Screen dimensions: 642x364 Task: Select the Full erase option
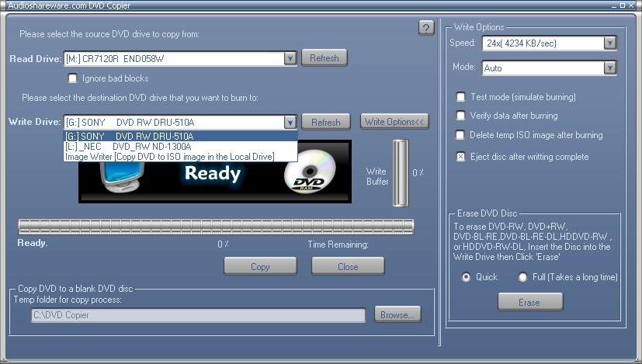[522, 277]
